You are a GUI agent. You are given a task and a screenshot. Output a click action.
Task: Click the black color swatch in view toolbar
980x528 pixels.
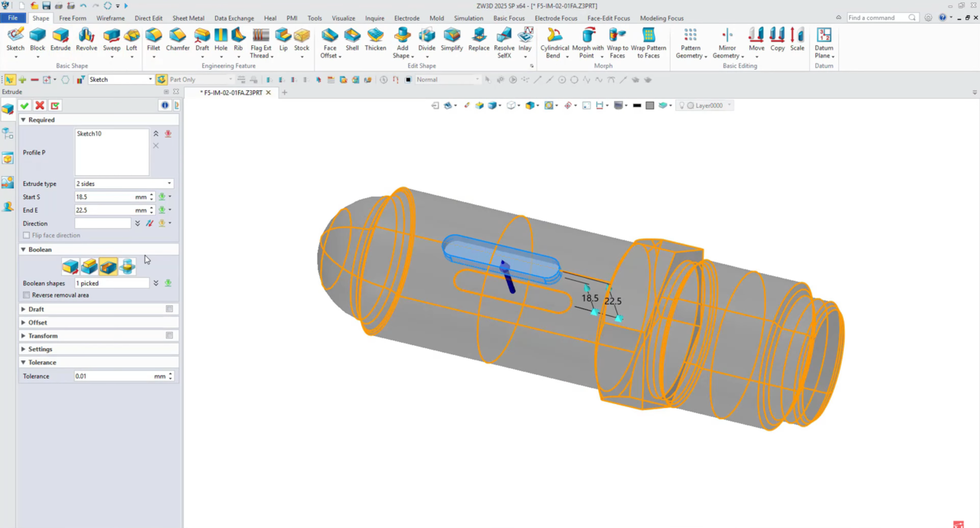(x=637, y=106)
